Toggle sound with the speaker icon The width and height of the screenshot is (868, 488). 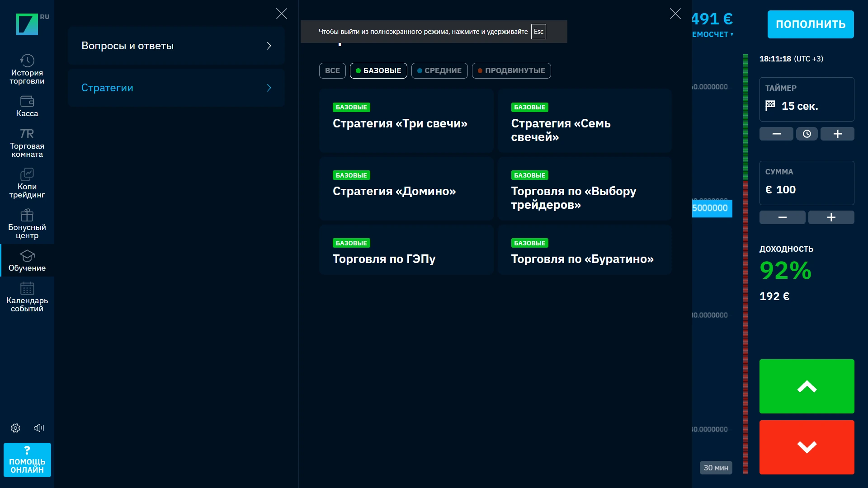pyautogui.click(x=39, y=428)
